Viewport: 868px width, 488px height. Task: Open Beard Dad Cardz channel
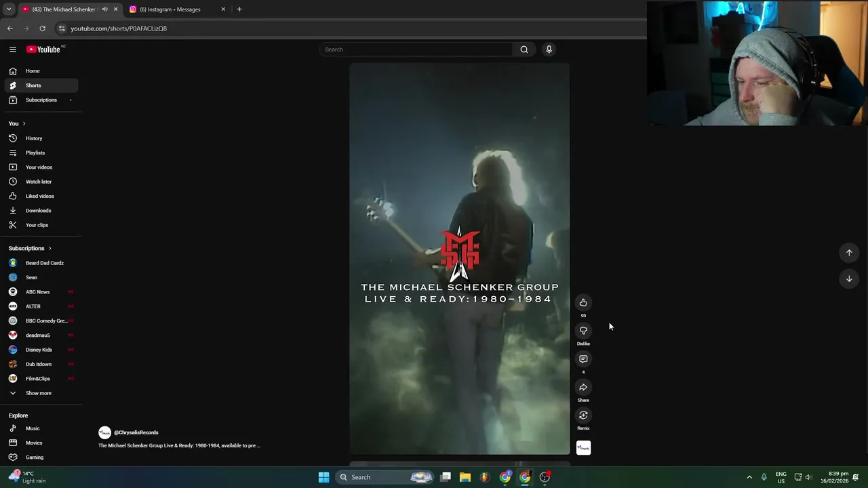41,263
